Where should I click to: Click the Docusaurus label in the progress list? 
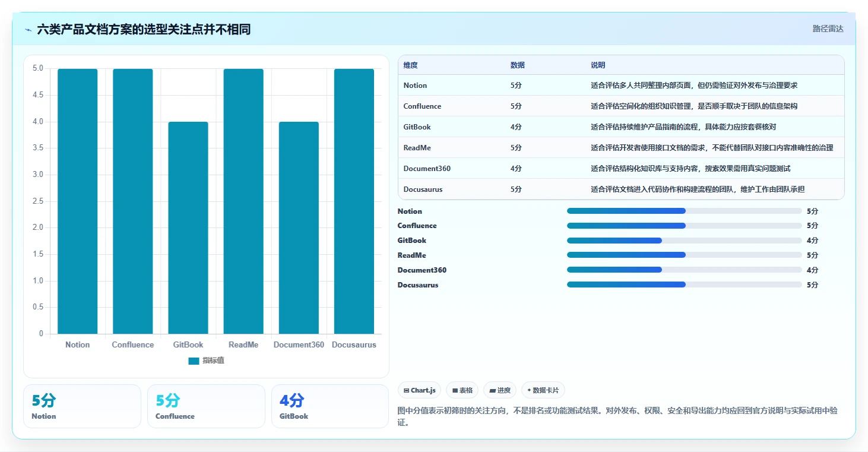coord(418,285)
